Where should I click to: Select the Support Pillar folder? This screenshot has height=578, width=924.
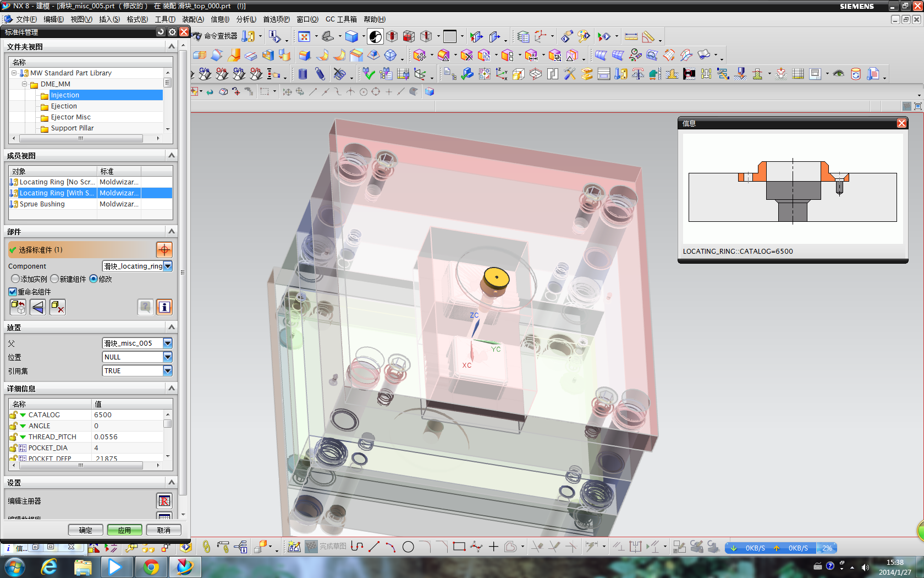(x=72, y=128)
